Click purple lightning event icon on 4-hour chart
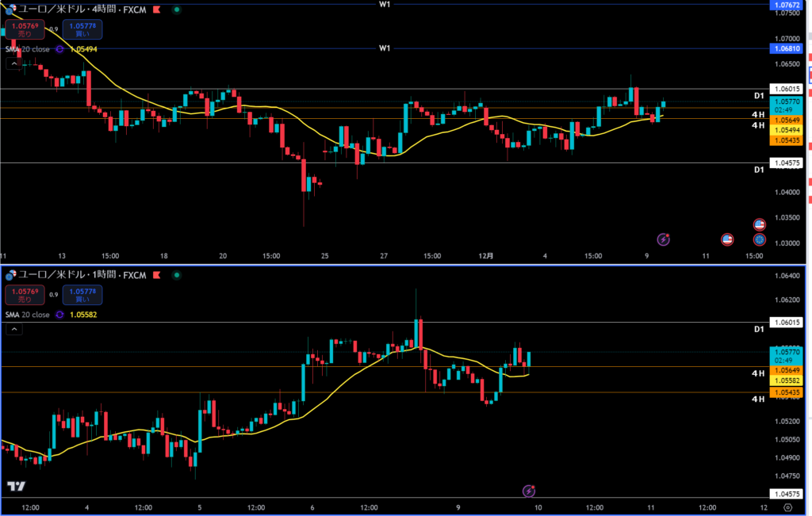This screenshot has height=516, width=812. pyautogui.click(x=665, y=239)
